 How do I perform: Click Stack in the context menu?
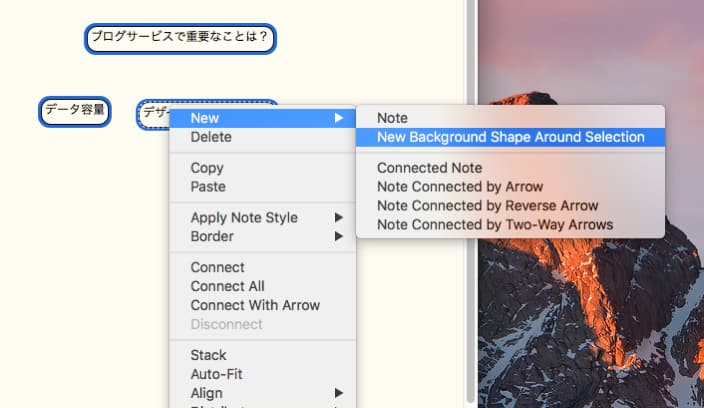point(262,355)
